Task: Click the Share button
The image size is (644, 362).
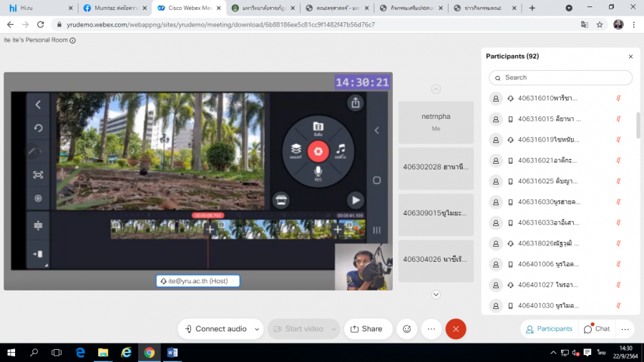Action: click(x=367, y=329)
